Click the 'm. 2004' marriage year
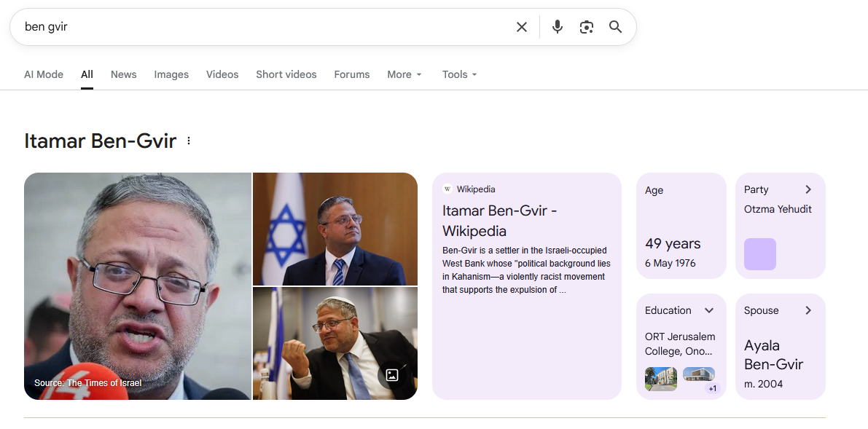 point(763,384)
